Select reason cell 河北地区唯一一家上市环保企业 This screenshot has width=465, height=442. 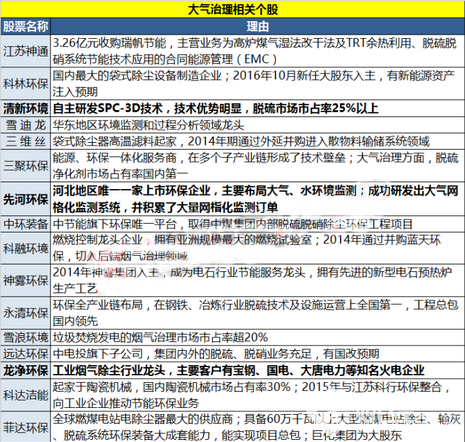pos(258,199)
